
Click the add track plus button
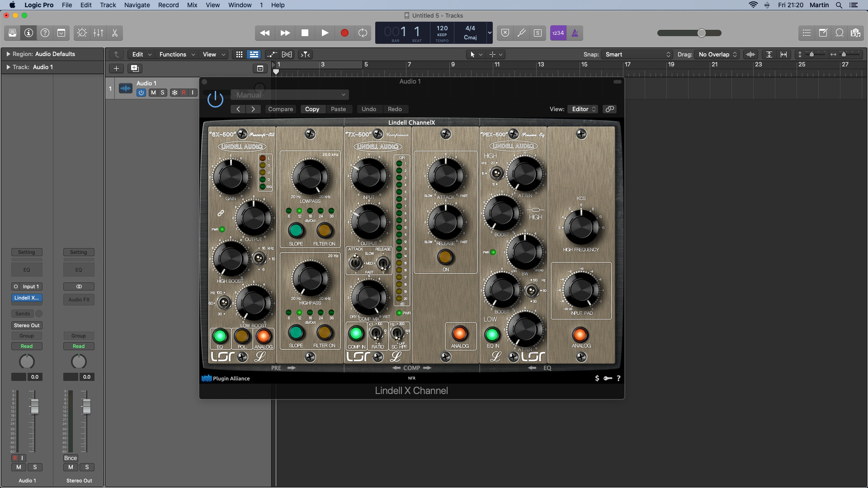click(116, 68)
